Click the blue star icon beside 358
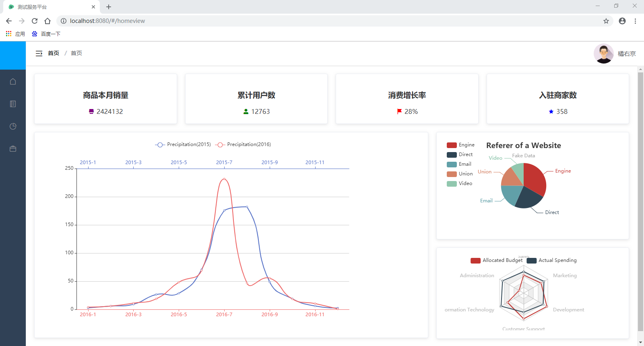644x346 pixels. click(x=551, y=111)
